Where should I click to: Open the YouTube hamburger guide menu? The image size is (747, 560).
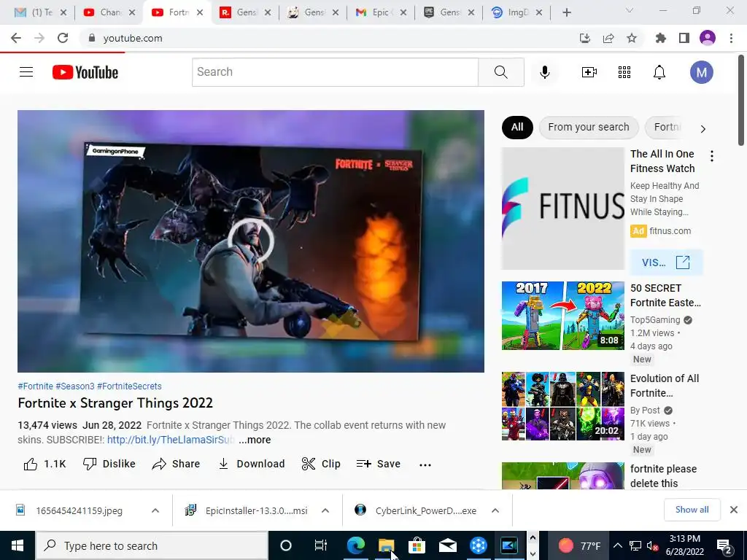(26, 72)
